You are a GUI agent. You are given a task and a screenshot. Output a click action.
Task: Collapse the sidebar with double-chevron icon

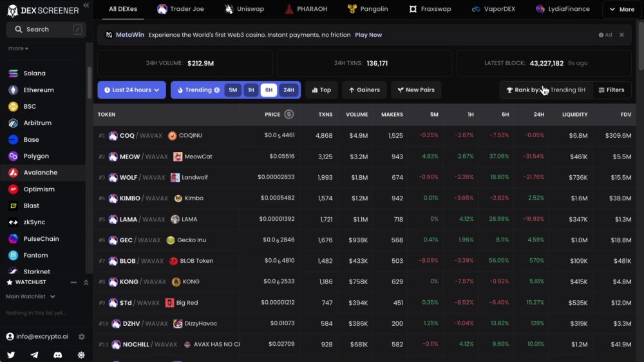(86, 5)
